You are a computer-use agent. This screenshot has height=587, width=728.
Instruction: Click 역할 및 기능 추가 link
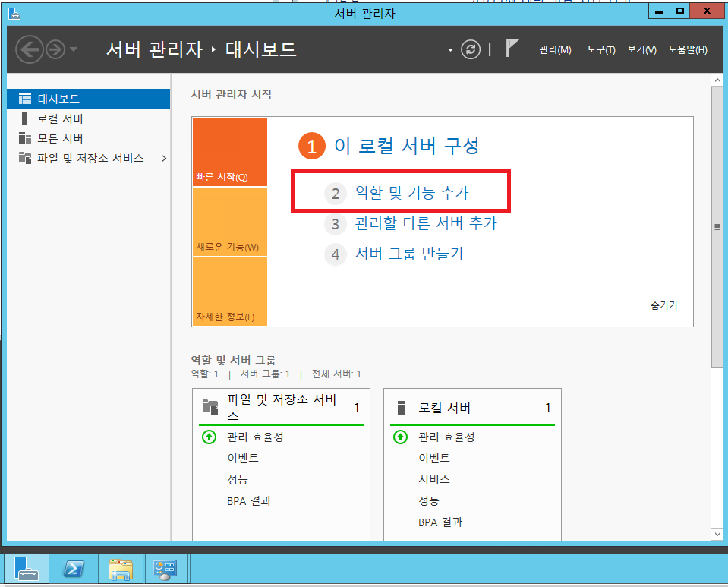[411, 192]
